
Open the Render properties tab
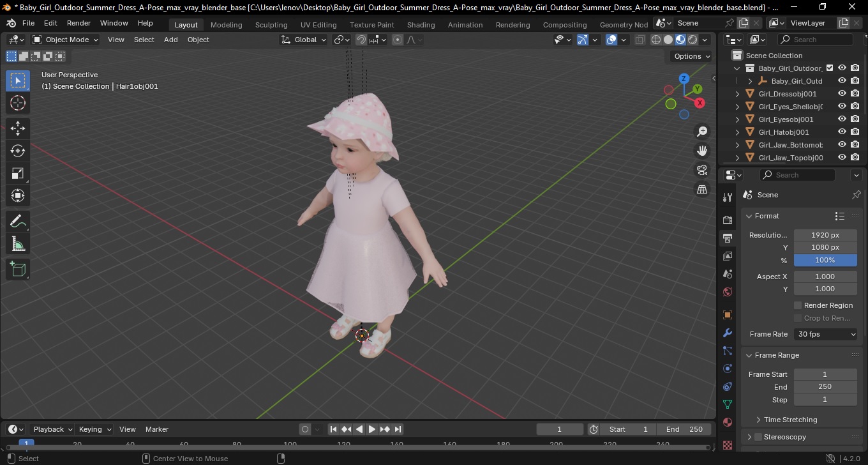pos(728,220)
